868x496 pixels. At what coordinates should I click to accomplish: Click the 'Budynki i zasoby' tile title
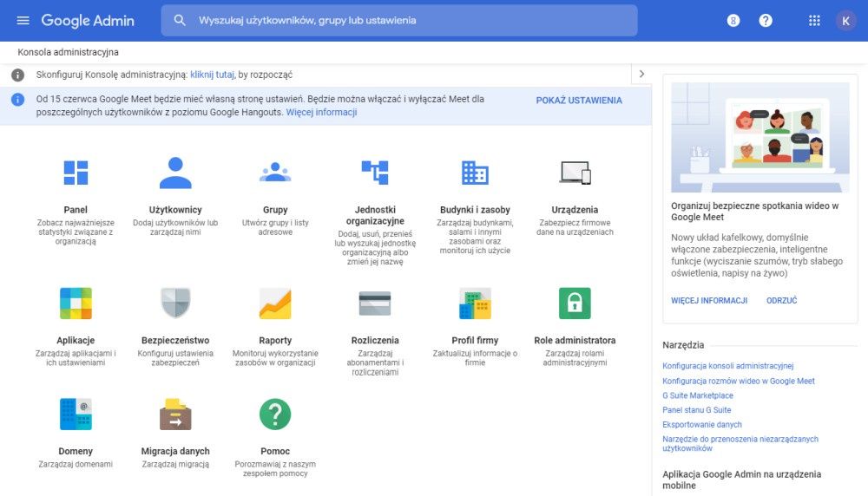[475, 210]
